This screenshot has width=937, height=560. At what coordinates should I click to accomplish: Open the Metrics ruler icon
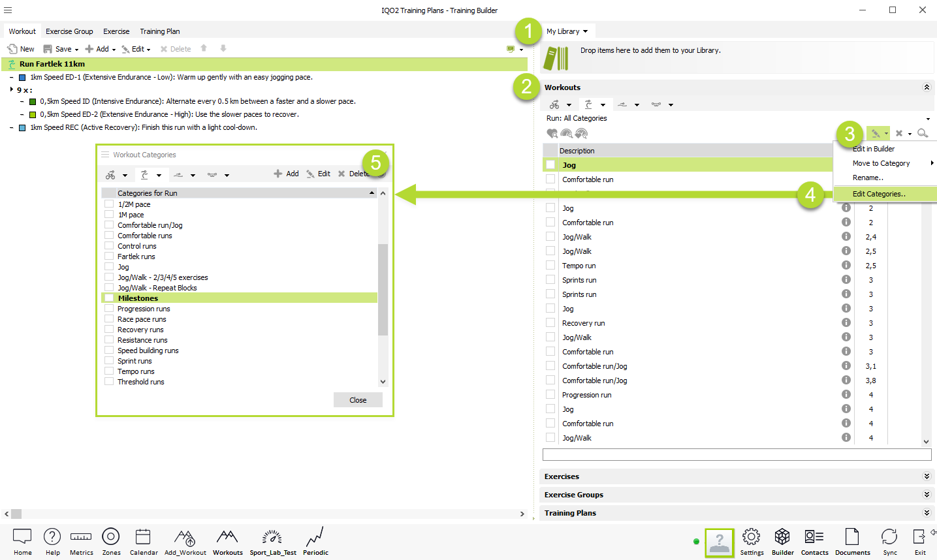[x=81, y=537]
